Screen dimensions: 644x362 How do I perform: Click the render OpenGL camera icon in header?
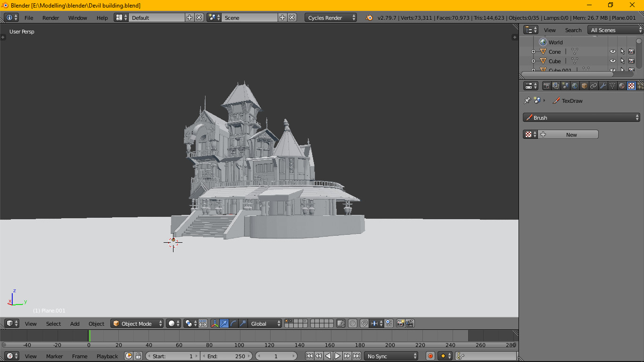point(400,323)
